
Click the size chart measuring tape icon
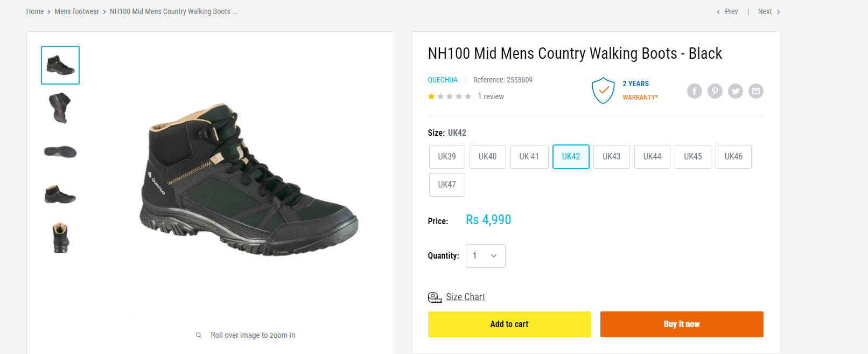pyautogui.click(x=435, y=297)
